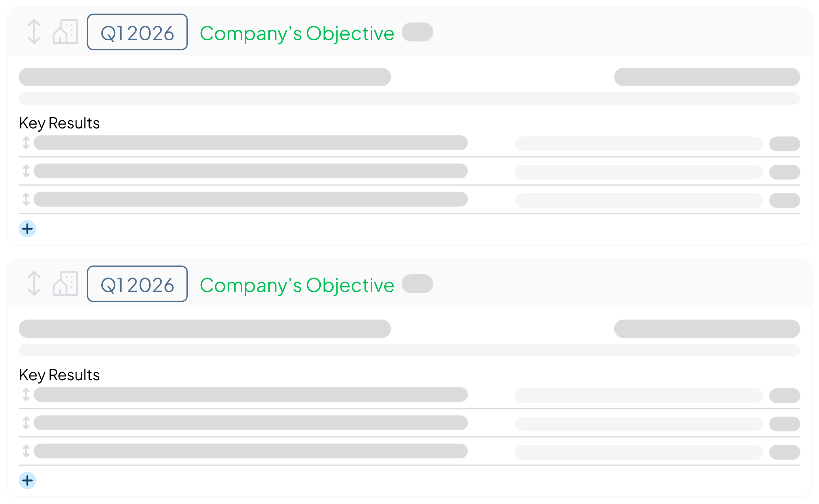Click the progress bar of the bottom card's second key result

[x=639, y=424]
